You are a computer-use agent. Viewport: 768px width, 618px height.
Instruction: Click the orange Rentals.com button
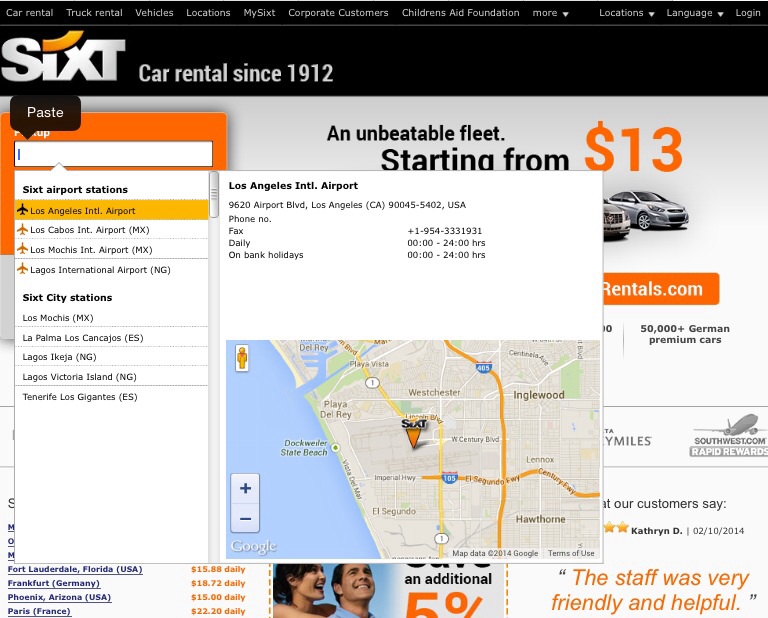tap(661, 289)
